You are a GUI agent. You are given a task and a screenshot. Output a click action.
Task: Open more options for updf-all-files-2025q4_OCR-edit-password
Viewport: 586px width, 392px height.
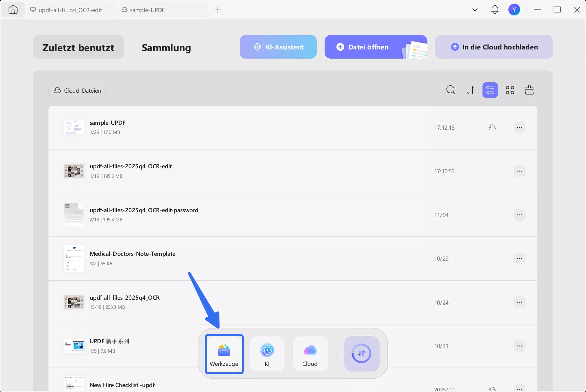(520, 215)
